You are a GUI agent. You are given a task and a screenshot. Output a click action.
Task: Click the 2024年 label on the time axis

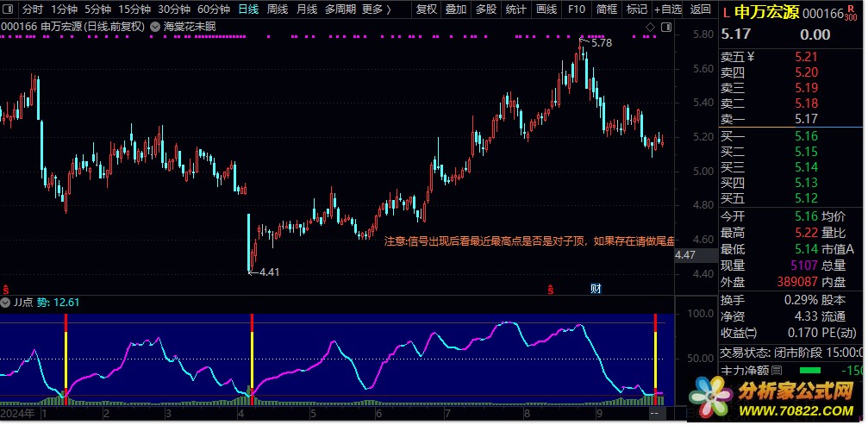[19, 414]
